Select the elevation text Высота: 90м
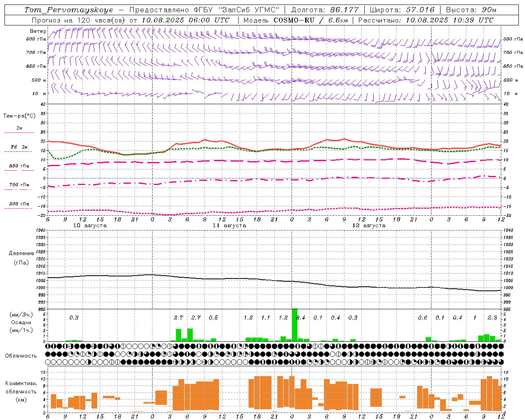 point(471,10)
